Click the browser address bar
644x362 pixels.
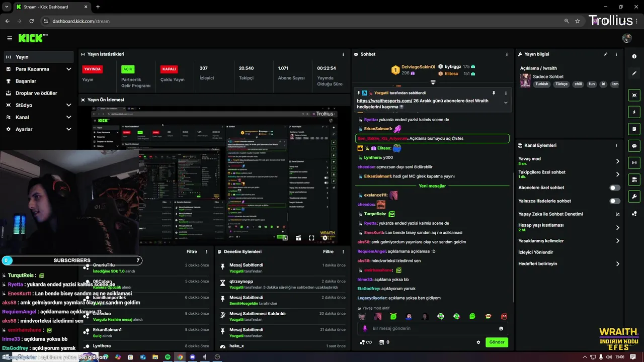pos(302,21)
